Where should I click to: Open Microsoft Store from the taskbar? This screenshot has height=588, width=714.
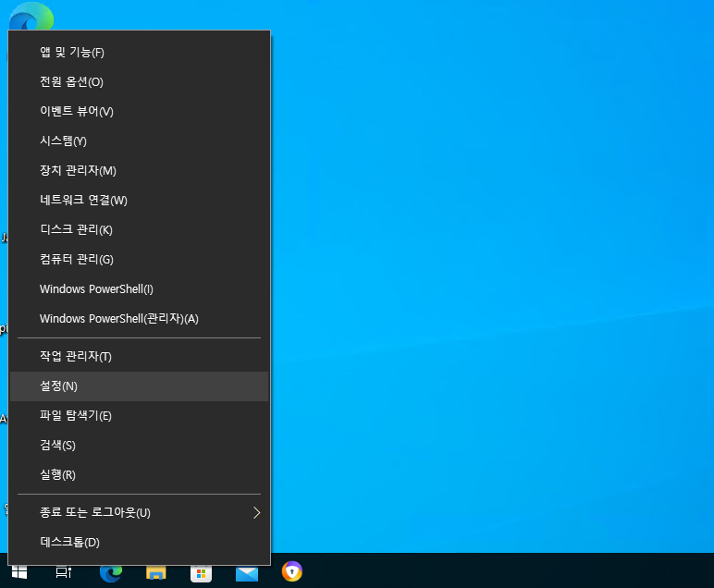coord(201,572)
